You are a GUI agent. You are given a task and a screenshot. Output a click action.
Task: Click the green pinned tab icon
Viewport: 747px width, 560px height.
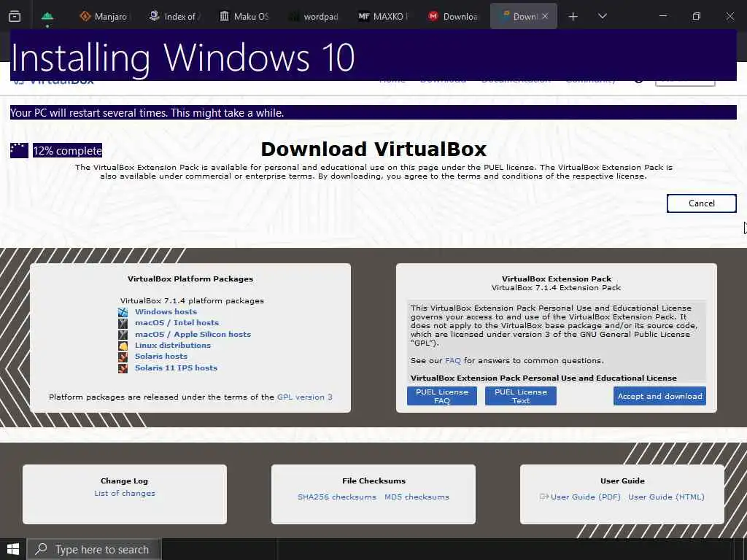point(47,17)
